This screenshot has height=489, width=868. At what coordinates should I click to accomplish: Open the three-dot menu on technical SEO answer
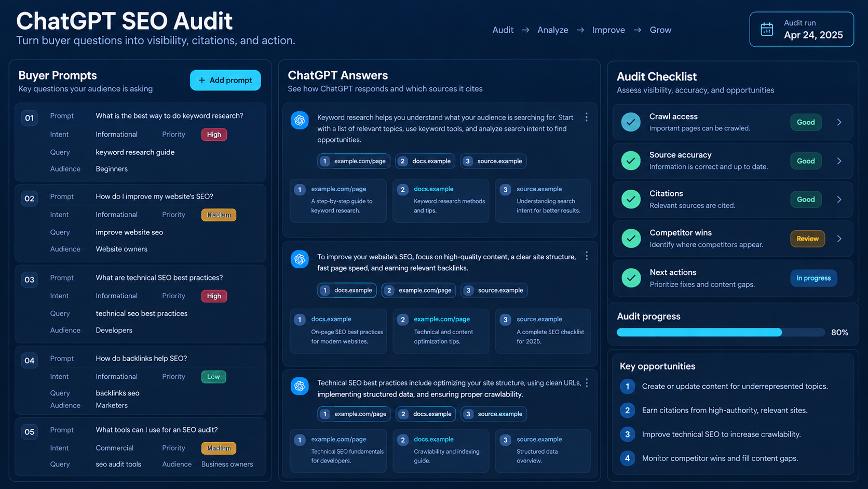click(x=587, y=383)
